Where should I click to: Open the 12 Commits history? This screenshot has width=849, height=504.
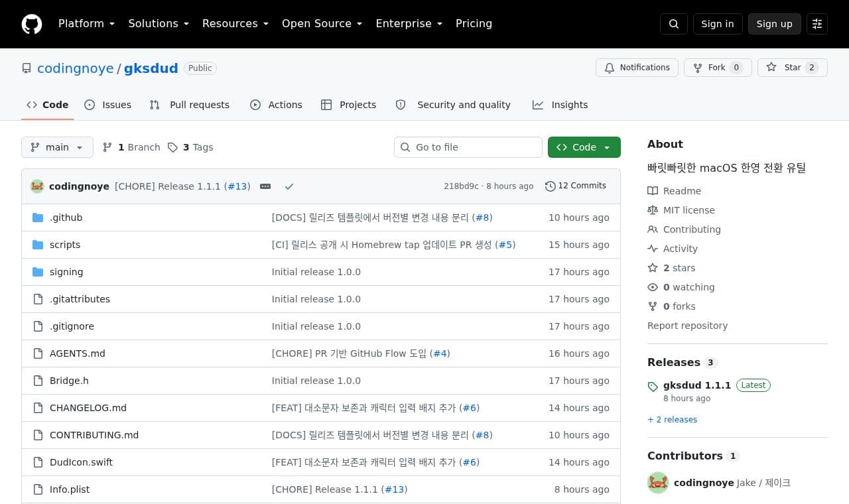(x=576, y=186)
